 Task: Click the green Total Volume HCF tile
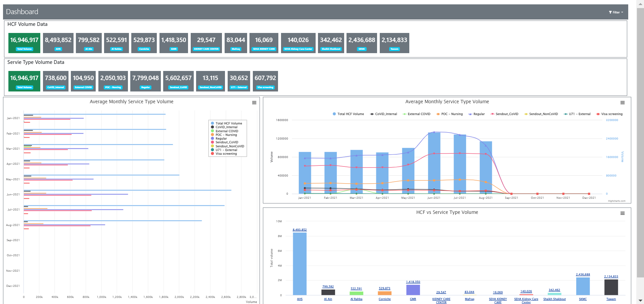24,43
